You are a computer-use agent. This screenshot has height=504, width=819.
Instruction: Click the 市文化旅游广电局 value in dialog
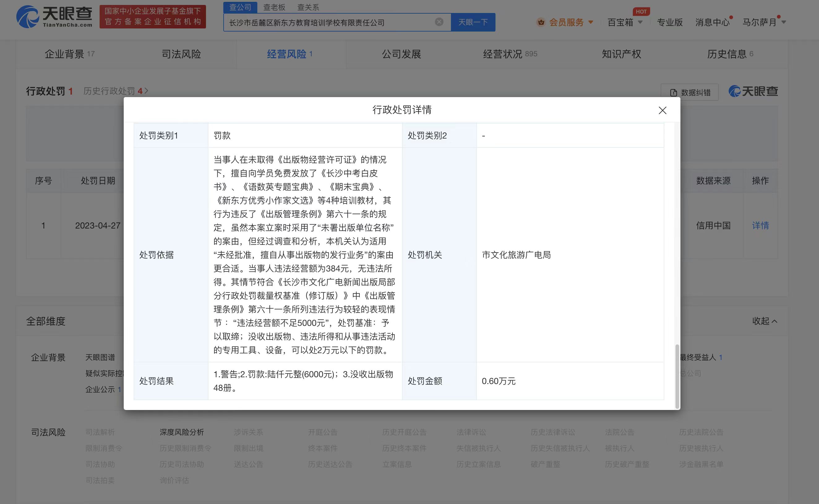coord(516,255)
